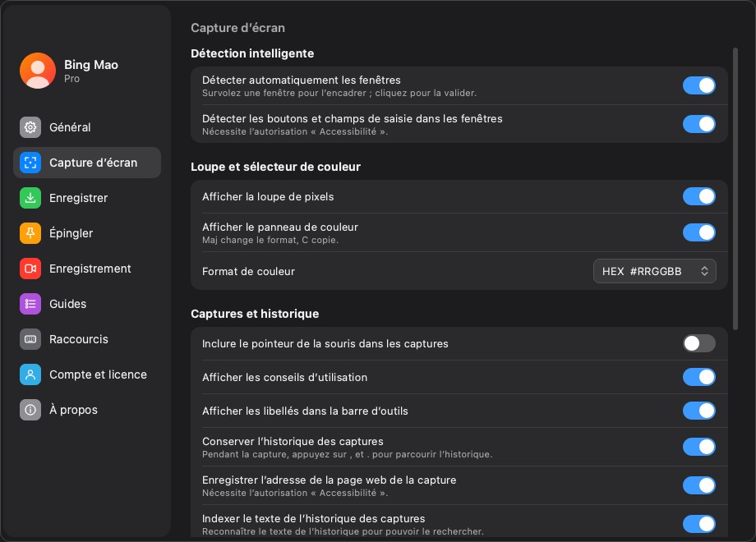Click the Capture d'écran page title
This screenshot has height=542, width=756.
[x=237, y=28]
